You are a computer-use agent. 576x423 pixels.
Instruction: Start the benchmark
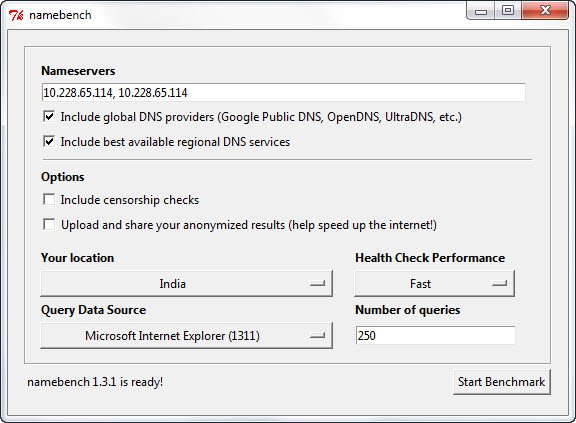coord(501,382)
